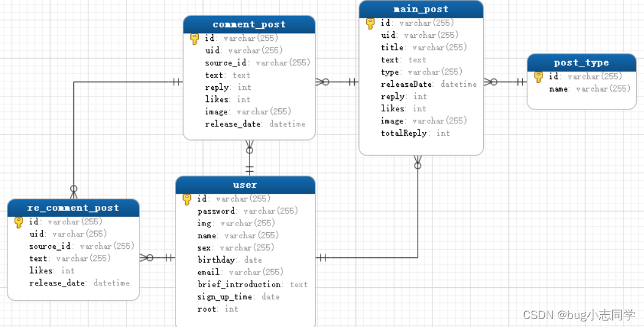Viewport: 644px width, 327px height.
Task: Click likes field in comment_post table
Action: coord(228,99)
